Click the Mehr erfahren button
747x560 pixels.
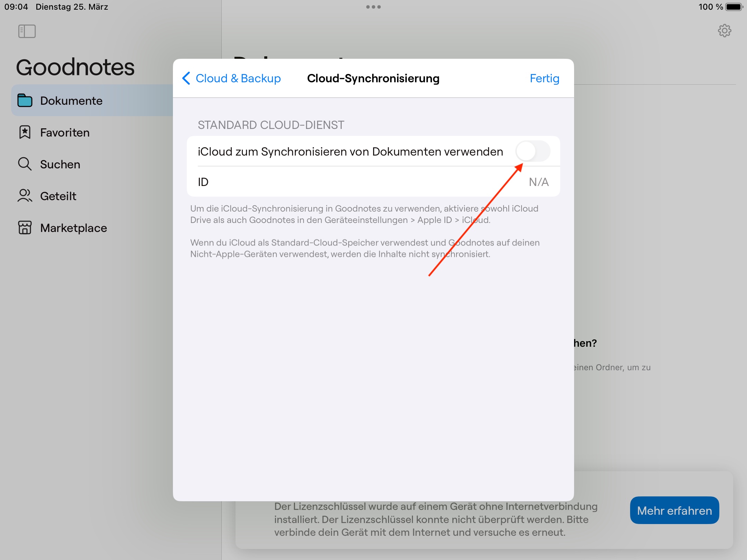point(674,510)
